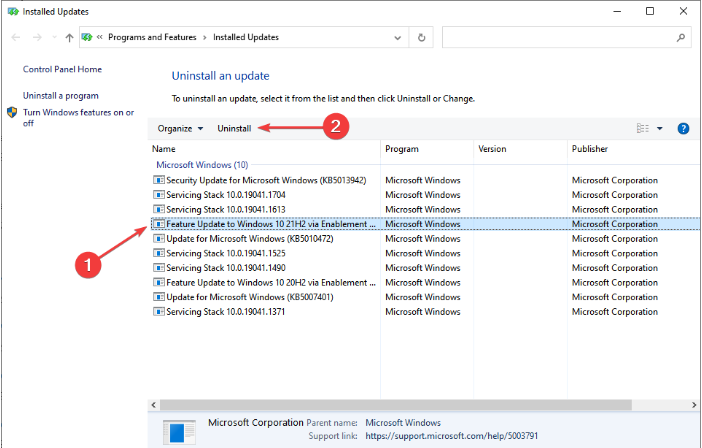Click the icon beside Servicing Stack 10.0.19041.1525
Screen dimensions: 702x448
click(158, 253)
